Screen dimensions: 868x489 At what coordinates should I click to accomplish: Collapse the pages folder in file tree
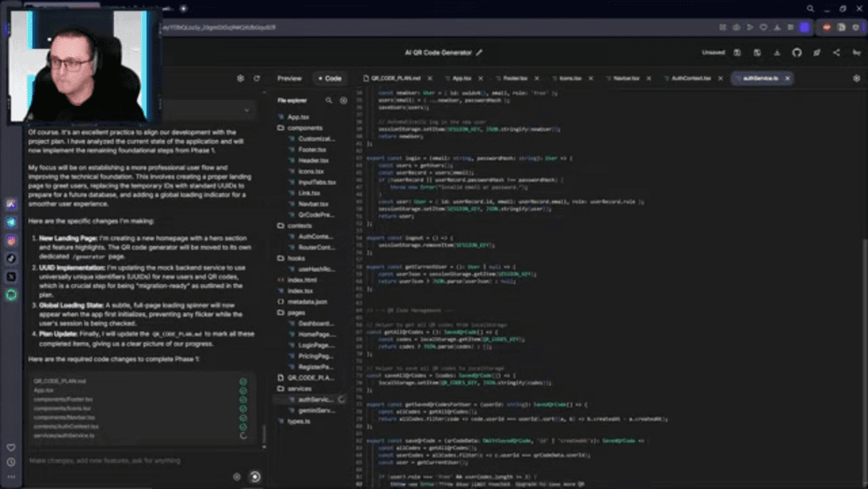click(296, 312)
